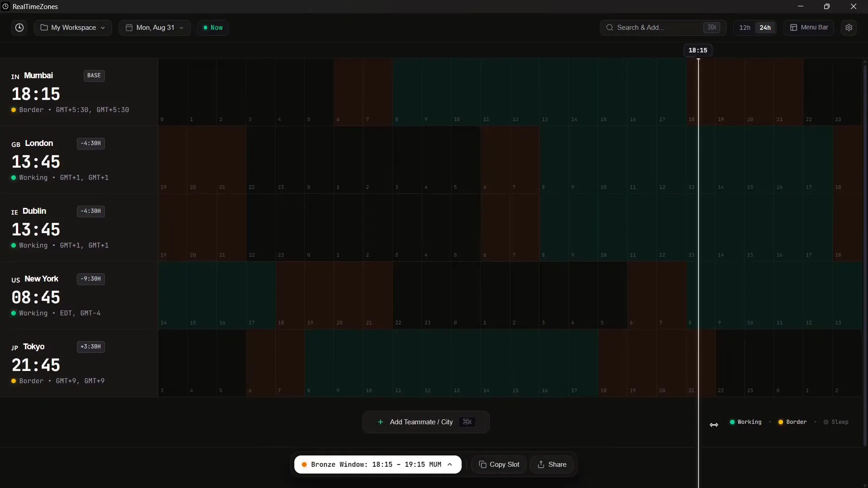This screenshot has height=488, width=868.
Task: Click the magnifier icon in the search box
Action: (610, 28)
